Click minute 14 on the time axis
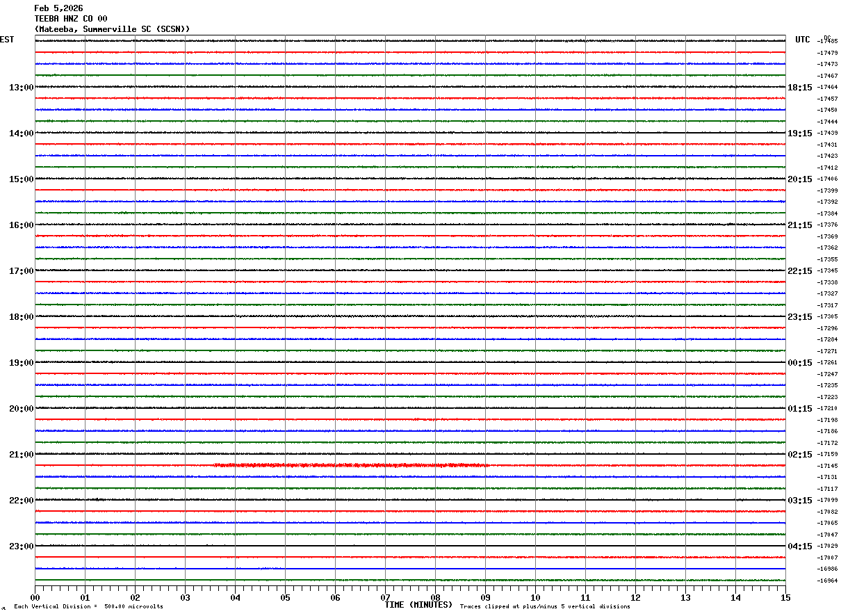Screen dimensions: 841x616 (735, 597)
